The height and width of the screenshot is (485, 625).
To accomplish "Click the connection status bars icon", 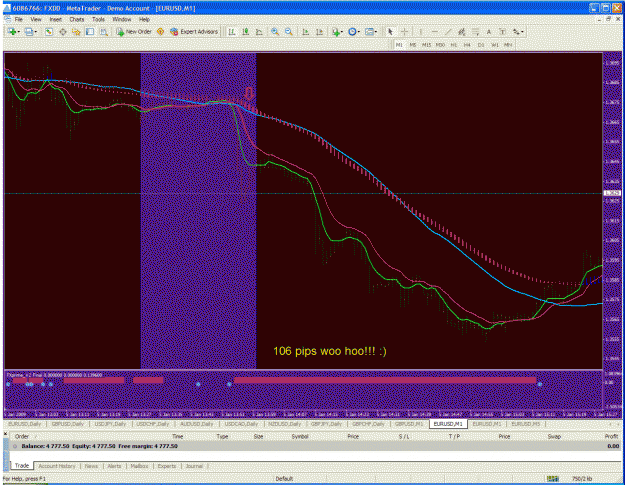I will (x=552, y=479).
